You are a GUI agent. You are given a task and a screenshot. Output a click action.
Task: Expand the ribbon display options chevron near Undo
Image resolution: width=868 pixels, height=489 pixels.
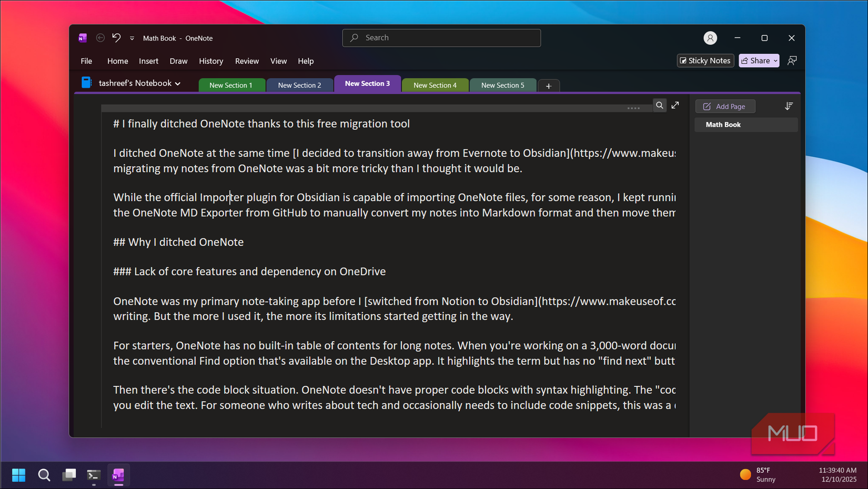click(x=132, y=38)
